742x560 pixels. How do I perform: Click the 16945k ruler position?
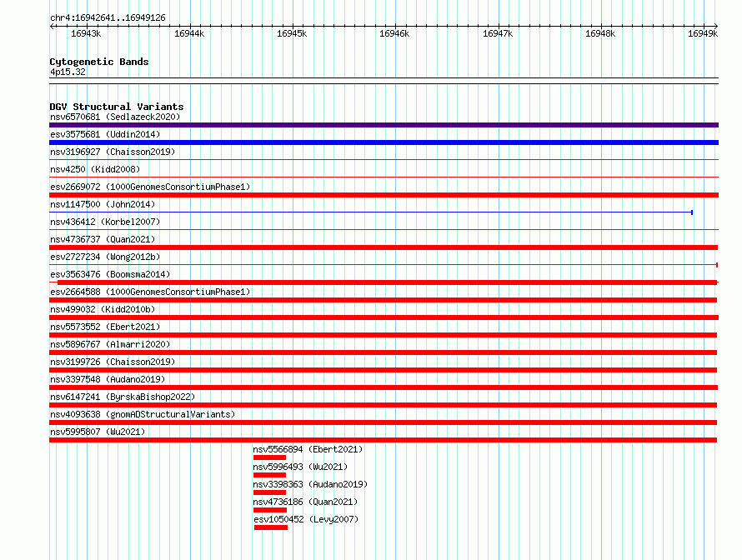tap(292, 33)
